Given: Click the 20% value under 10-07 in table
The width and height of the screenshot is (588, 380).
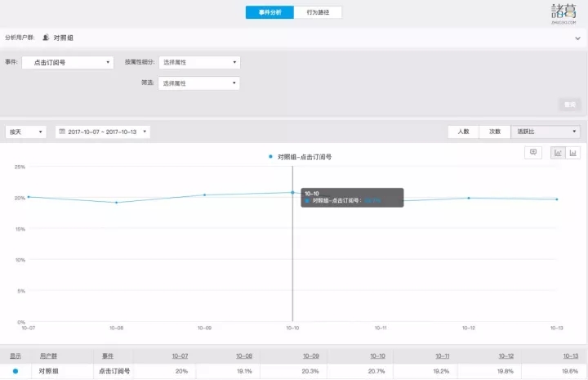Looking at the screenshot, I should click(181, 371).
